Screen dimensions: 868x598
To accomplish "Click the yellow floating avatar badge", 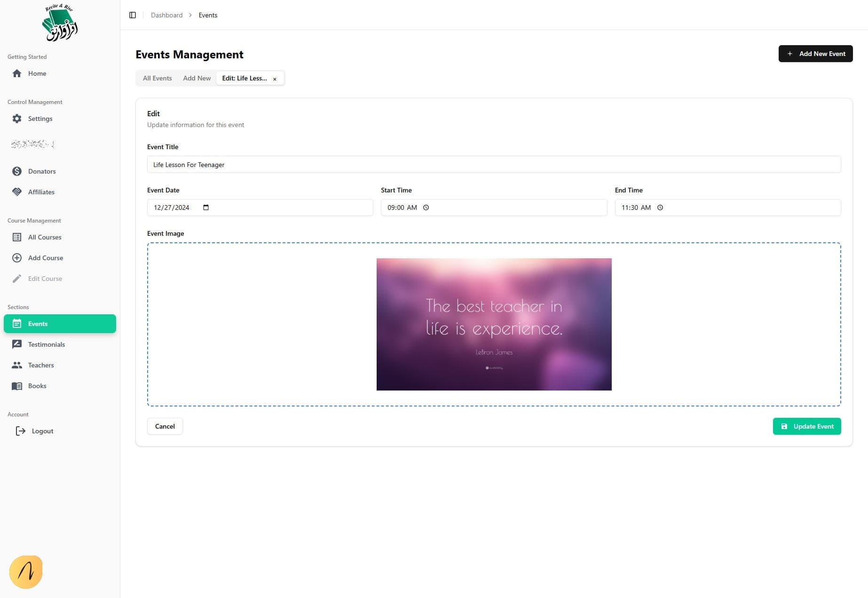I will (26, 572).
